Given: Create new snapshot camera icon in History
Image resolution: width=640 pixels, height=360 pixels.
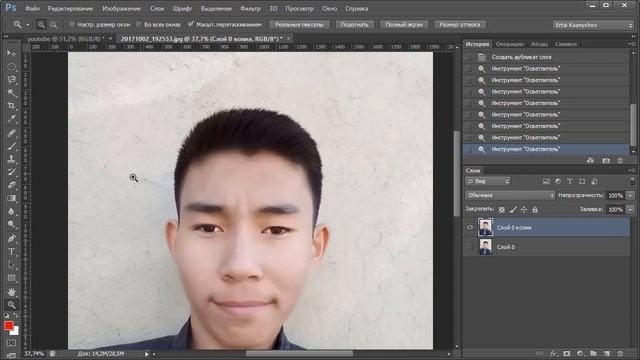Looking at the screenshot, I should click(x=606, y=160).
